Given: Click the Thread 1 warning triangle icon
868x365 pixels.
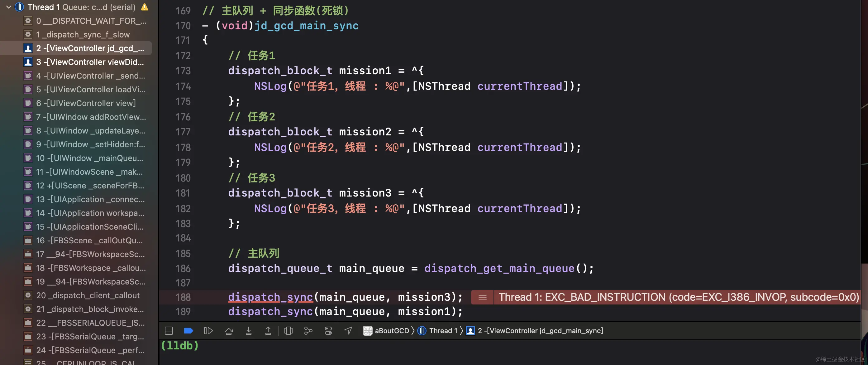Looking at the screenshot, I should 145,7.
